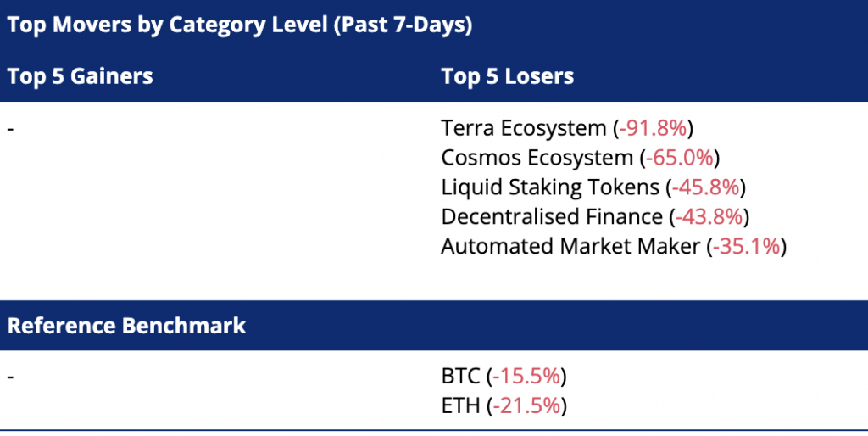Image resolution: width=868 pixels, height=436 pixels.
Task: Click the dash under Reference Benchmark
Action: (x=10, y=376)
